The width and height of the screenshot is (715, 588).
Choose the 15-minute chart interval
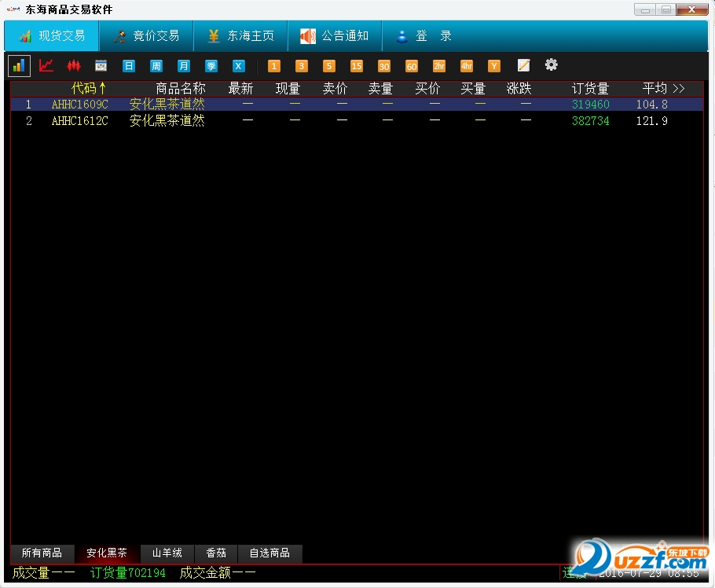[x=356, y=66]
